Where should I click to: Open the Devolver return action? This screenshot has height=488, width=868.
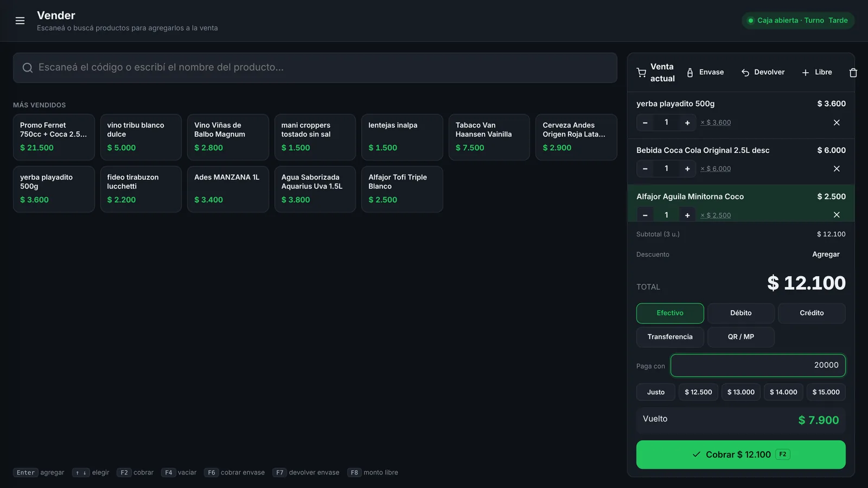[x=763, y=72]
